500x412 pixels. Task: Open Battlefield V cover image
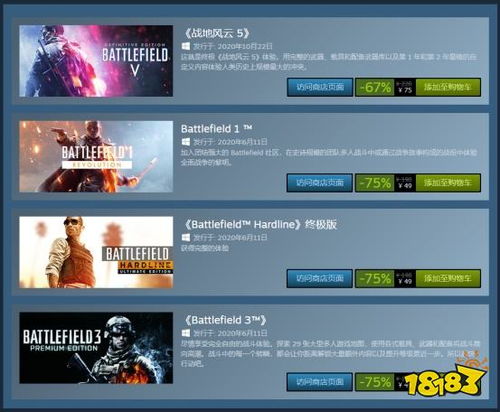coord(96,61)
